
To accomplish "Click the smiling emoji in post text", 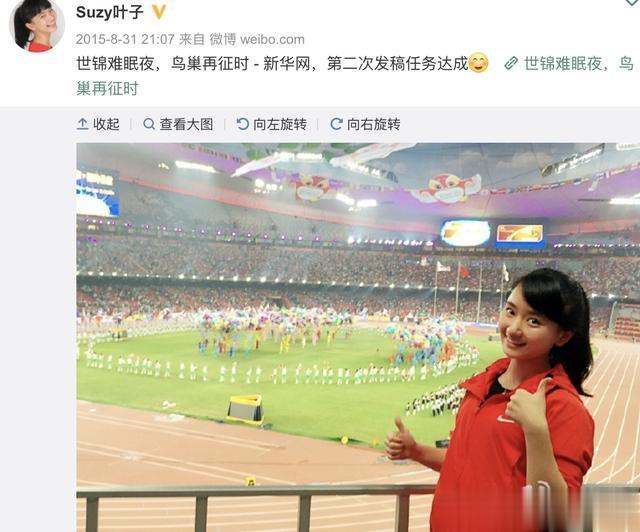I will click(x=478, y=63).
